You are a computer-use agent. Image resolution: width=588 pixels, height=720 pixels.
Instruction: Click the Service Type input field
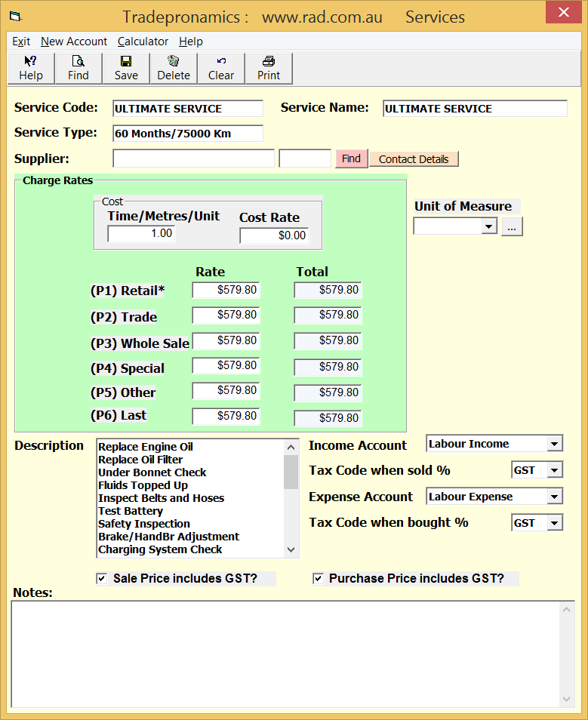(x=188, y=134)
